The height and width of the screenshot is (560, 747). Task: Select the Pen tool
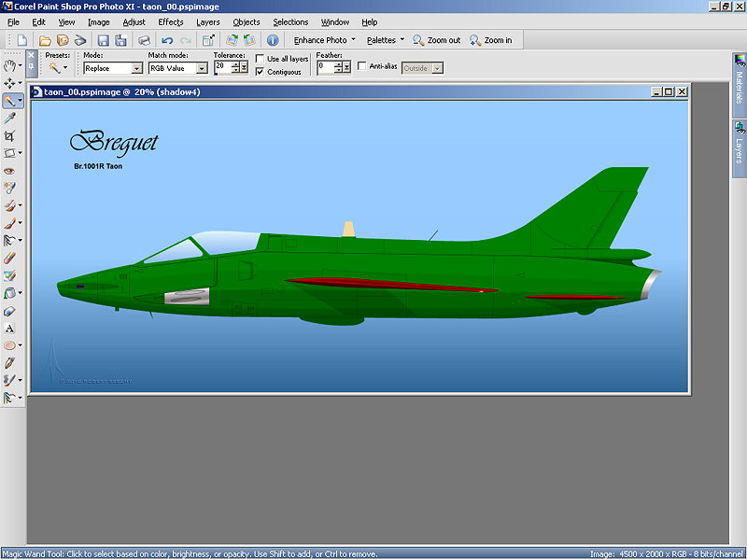point(9,363)
